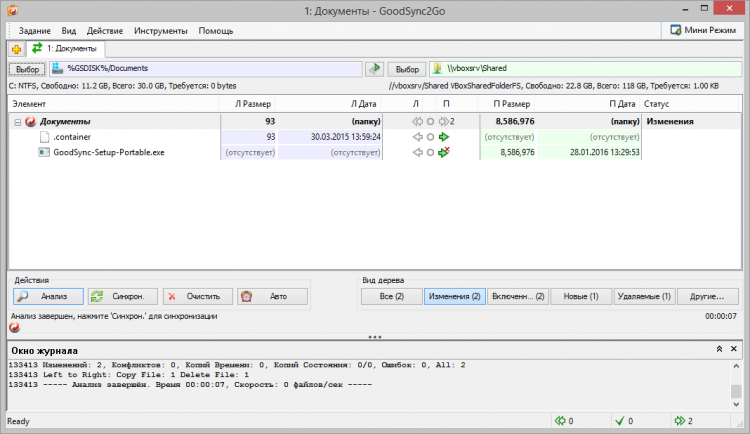Edit left path %GSDISK%/Documents field
750x434 pixels.
pos(206,68)
